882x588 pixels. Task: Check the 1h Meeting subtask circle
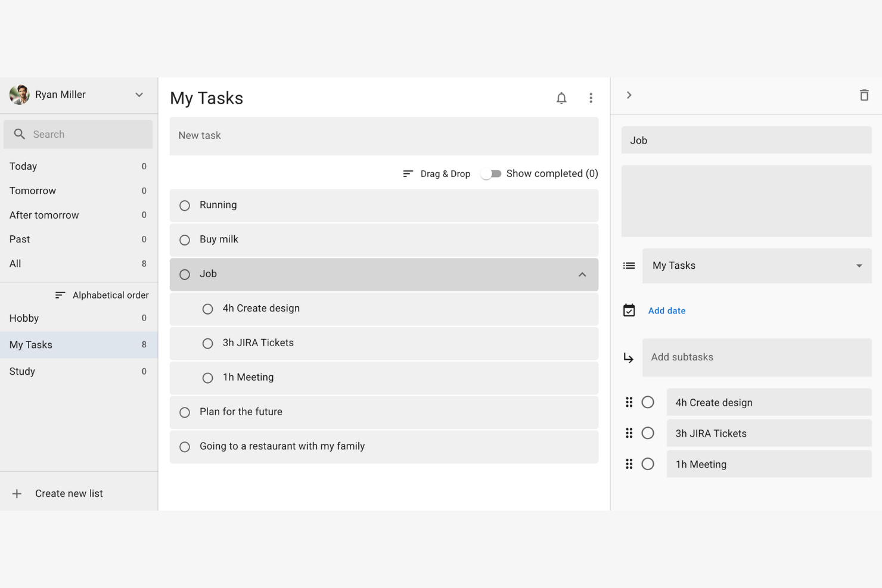pos(207,378)
